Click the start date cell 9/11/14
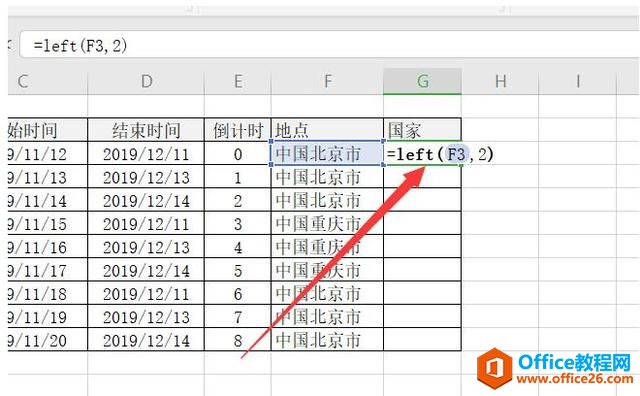The height and width of the screenshot is (396, 640). [47, 200]
